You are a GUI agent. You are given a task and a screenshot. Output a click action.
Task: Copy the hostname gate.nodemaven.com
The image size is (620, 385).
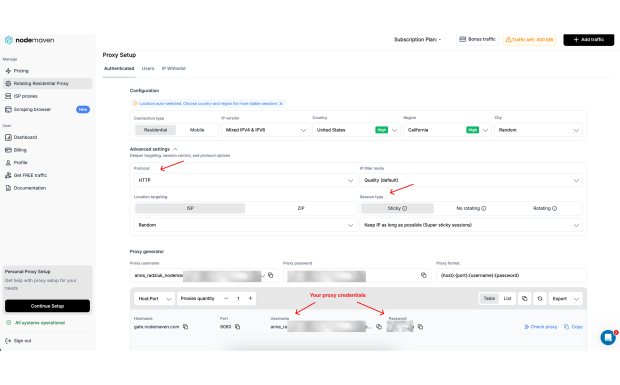pos(185,327)
